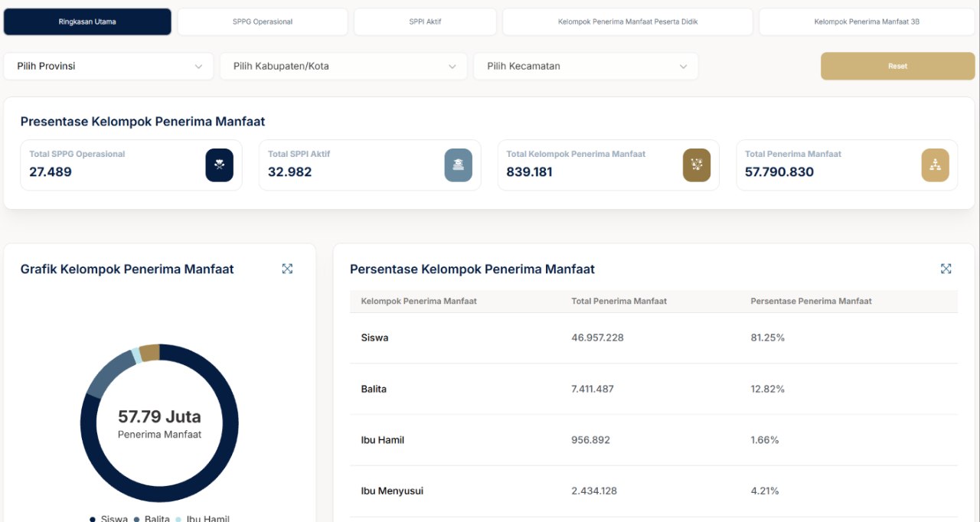Toggle the Balita legend item

[152, 518]
